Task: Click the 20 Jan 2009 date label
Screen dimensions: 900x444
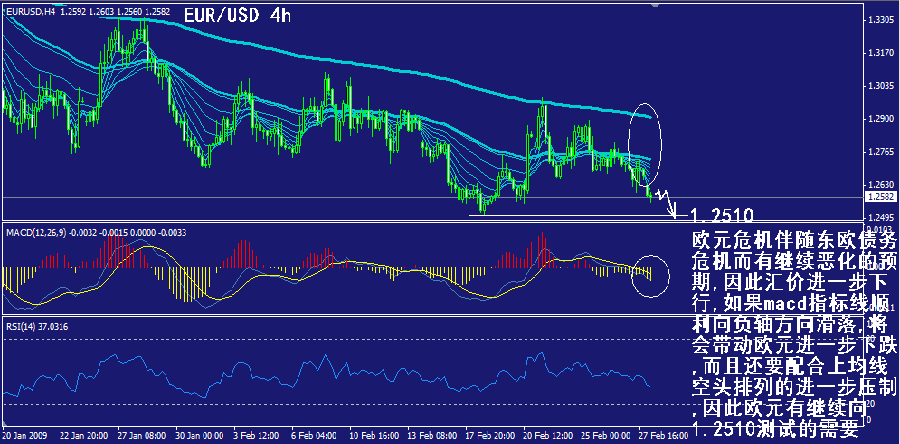Action: 25,435
